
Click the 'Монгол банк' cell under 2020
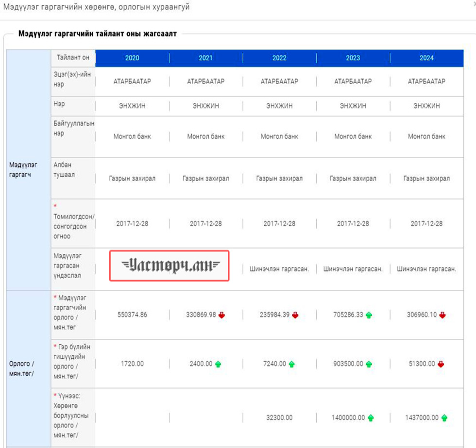click(132, 136)
